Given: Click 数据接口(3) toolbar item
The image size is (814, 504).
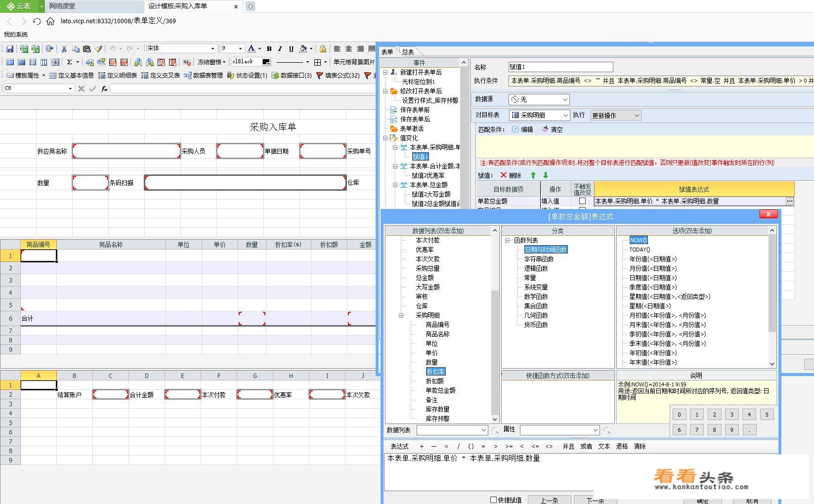Looking at the screenshot, I should (292, 75).
